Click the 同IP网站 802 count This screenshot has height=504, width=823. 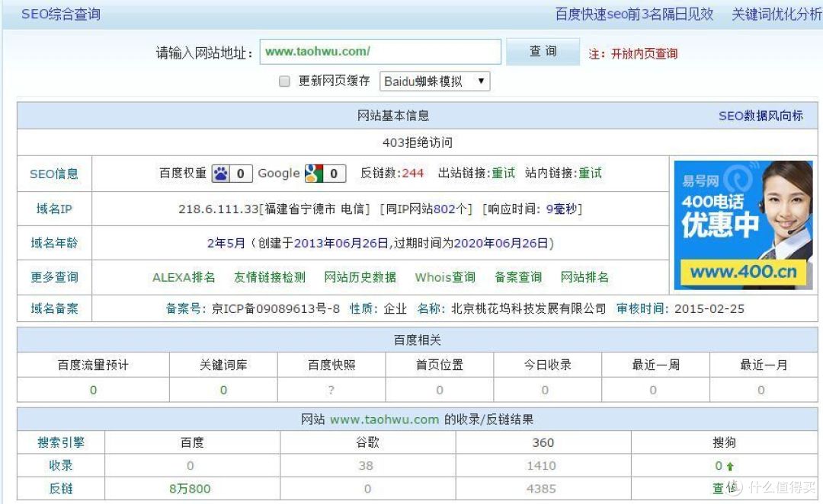[444, 209]
